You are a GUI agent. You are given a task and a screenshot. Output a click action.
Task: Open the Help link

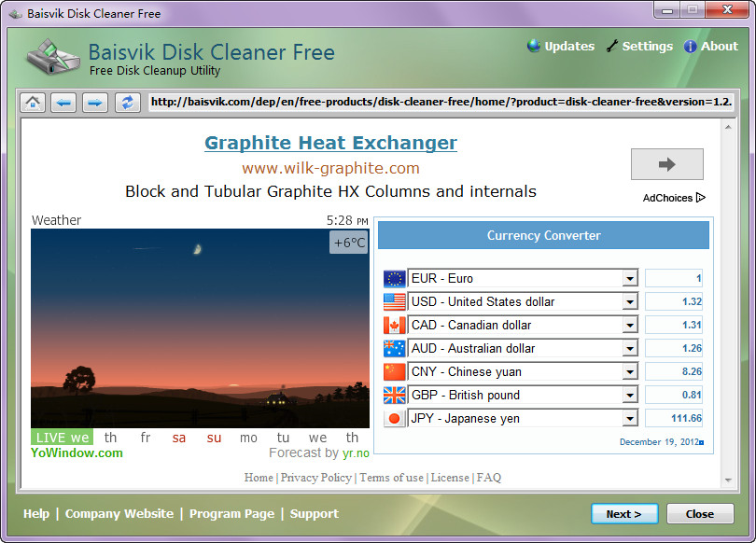(36, 513)
